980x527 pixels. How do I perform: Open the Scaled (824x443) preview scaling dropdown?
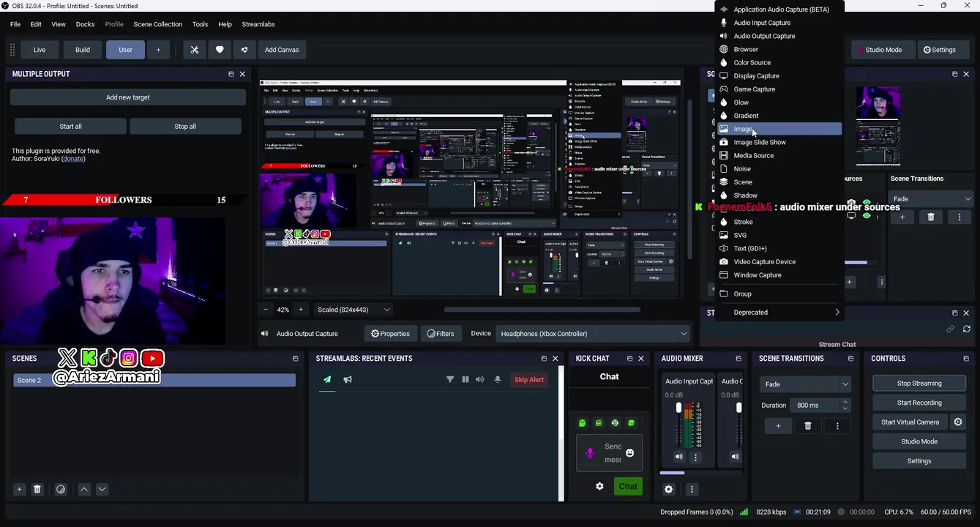(354, 310)
